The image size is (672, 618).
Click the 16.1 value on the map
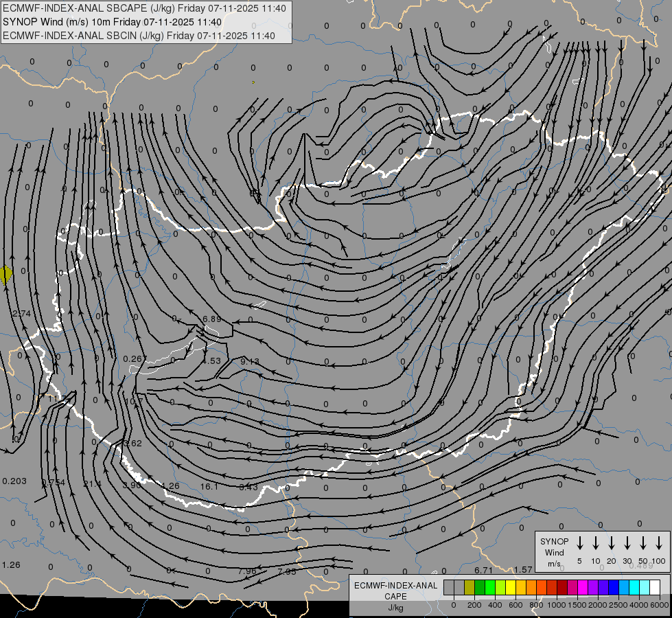point(209,486)
